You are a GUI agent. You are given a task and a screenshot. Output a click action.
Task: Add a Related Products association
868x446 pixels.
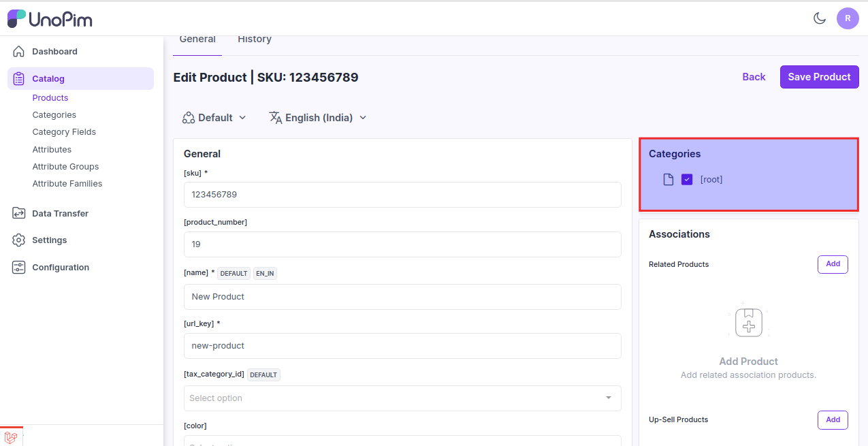(x=833, y=264)
